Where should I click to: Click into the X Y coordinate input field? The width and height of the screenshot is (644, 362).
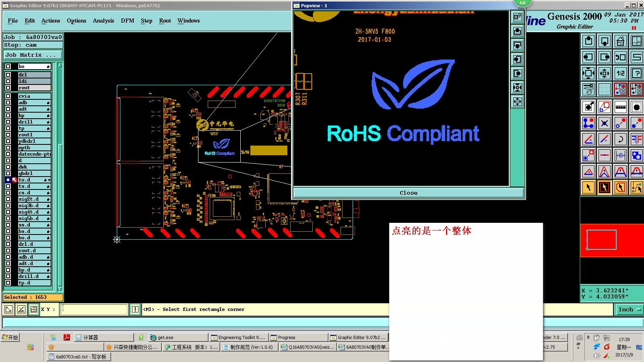coord(94,309)
